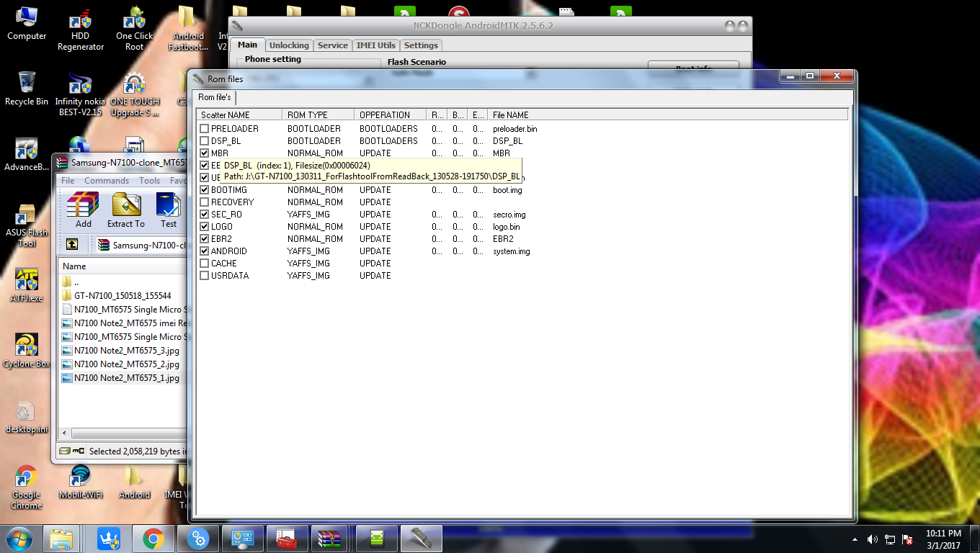Switch to the Main tab in NCKDongle
The height and width of the screenshot is (553, 980).
[x=248, y=45]
